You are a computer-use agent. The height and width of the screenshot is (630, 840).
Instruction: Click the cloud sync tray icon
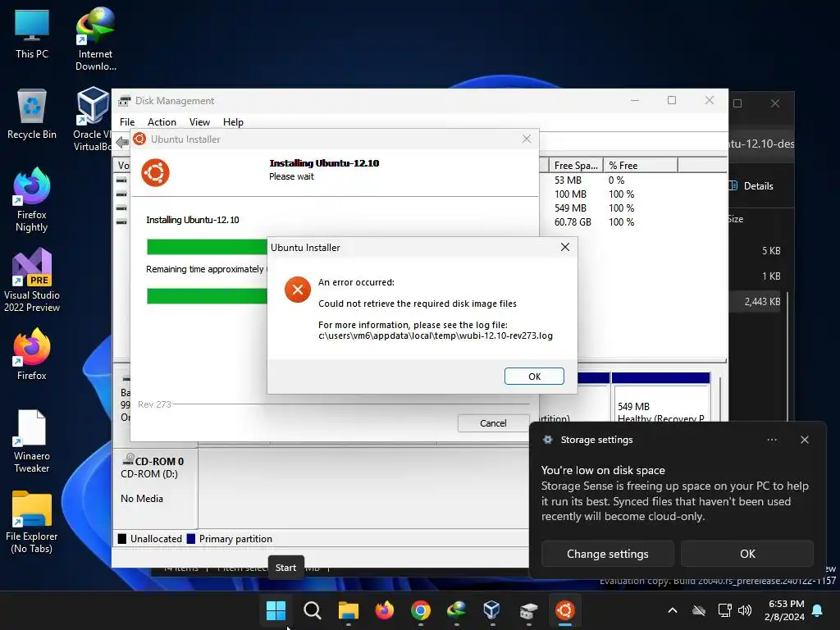[699, 610]
